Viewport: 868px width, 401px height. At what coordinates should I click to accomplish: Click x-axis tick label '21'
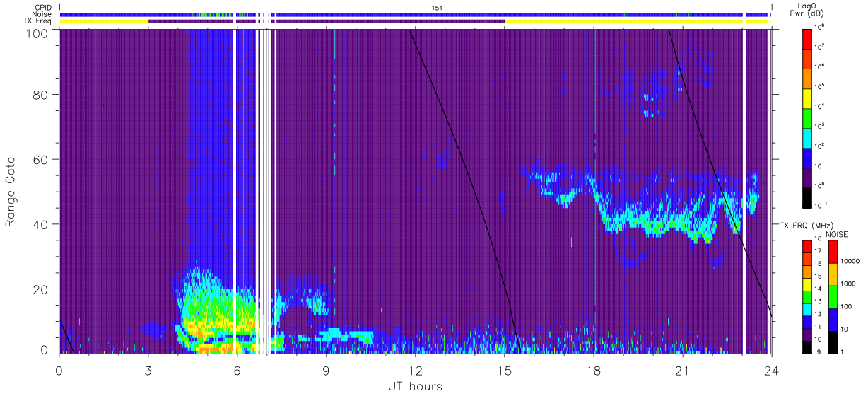click(682, 371)
